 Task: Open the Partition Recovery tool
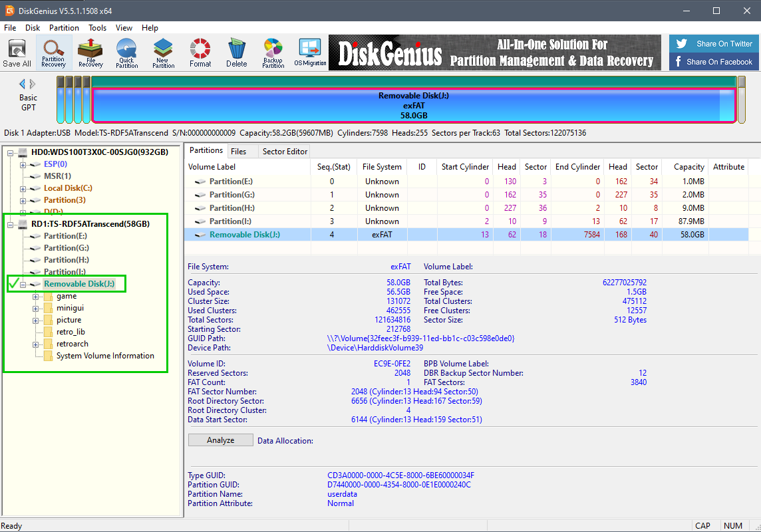coord(53,53)
